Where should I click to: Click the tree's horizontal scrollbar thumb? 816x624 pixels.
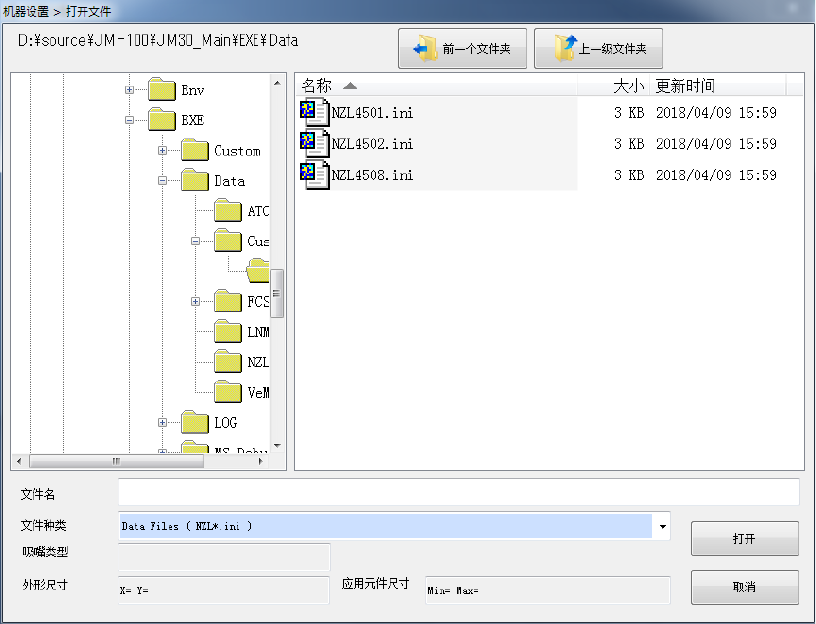[x=117, y=461]
